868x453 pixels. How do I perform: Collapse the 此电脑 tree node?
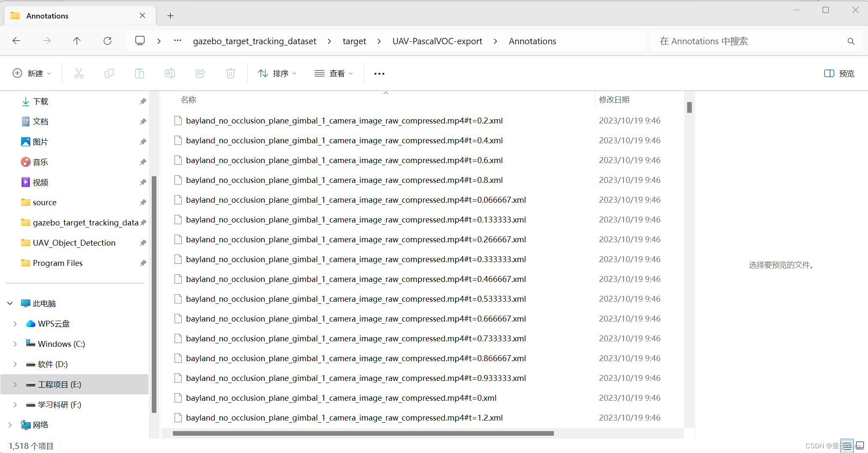tap(10, 303)
